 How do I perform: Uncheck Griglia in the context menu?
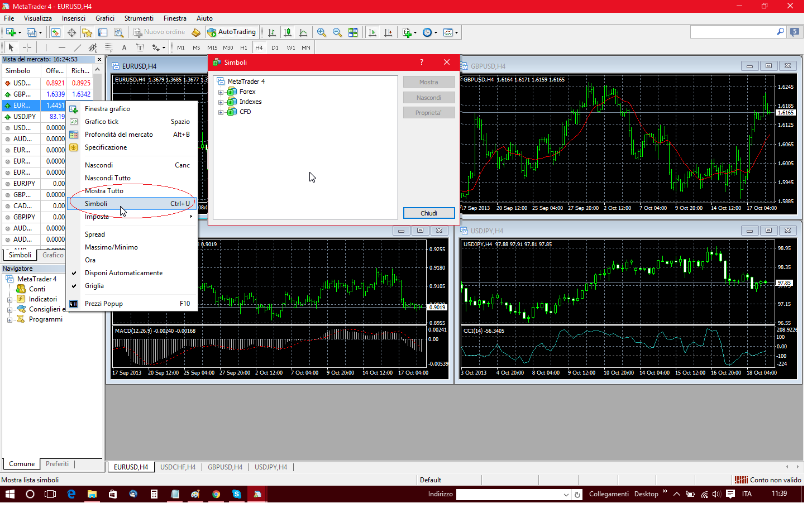[x=132, y=286]
